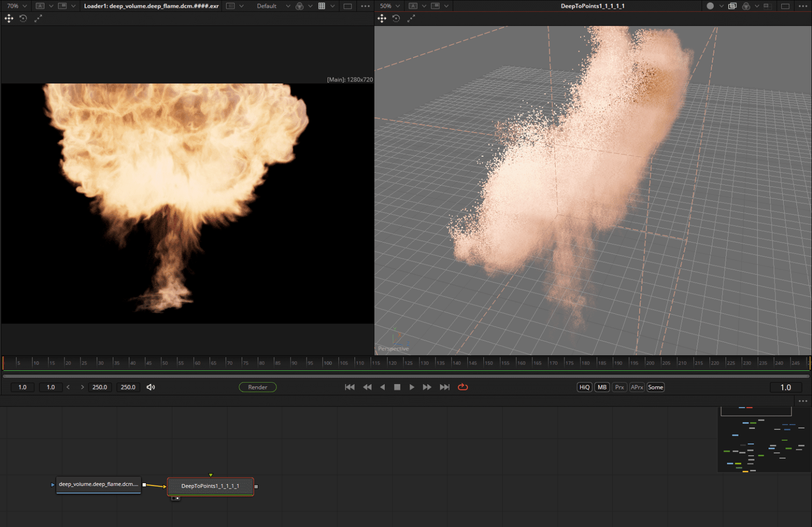Image resolution: width=812 pixels, height=527 pixels.
Task: Click the region of interest icon near Loader1 title
Action: [x=230, y=6]
